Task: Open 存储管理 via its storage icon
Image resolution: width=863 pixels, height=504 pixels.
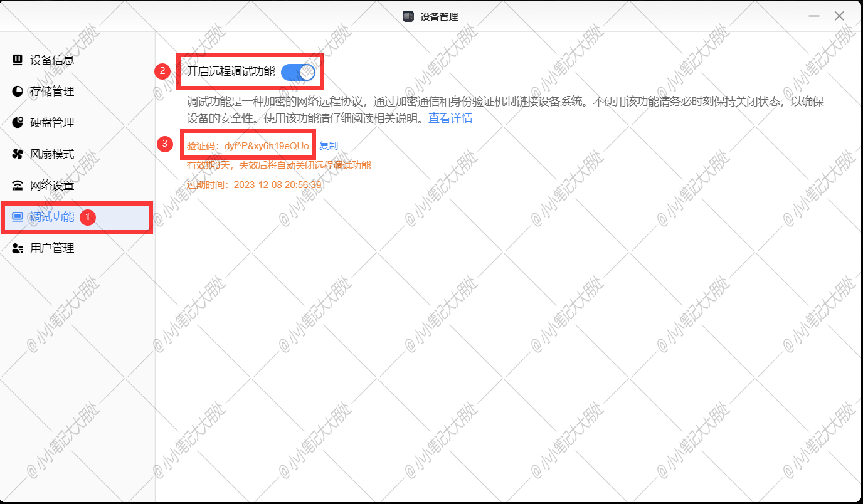Action: [17, 91]
